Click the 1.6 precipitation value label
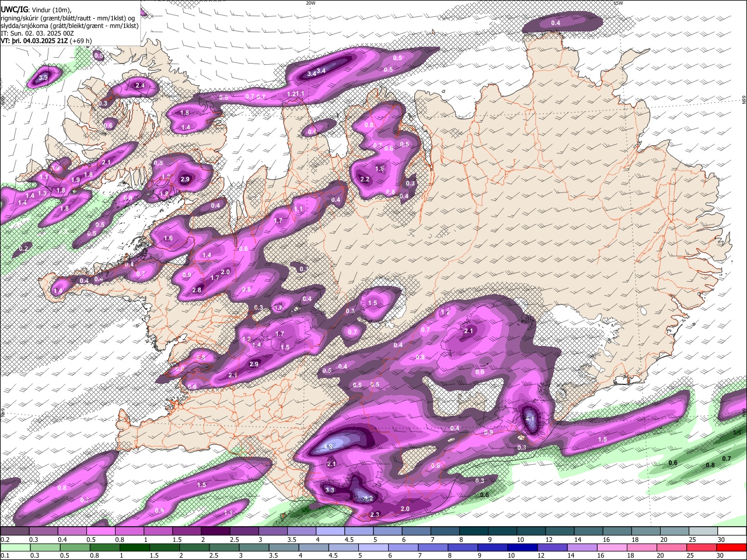This screenshot has height=560, width=747. click(x=168, y=238)
